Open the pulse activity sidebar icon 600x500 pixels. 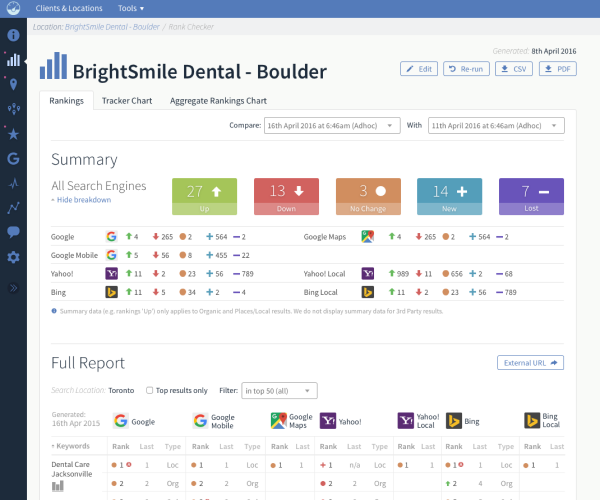[x=13, y=184]
